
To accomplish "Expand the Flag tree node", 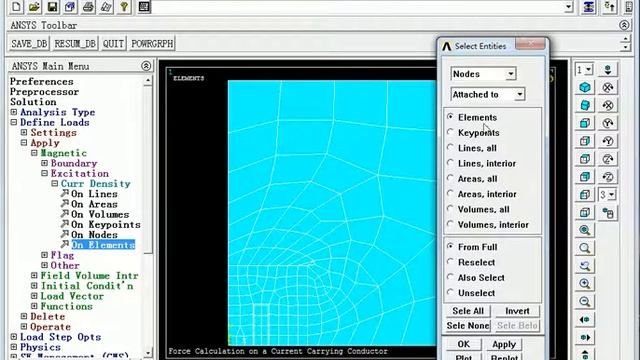I will 44,255.
